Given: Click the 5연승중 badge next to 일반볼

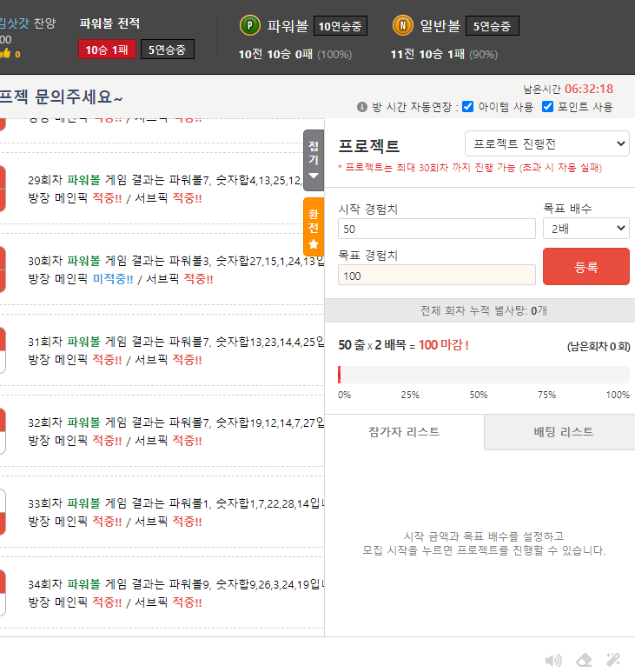Looking at the screenshot, I should click(492, 26).
